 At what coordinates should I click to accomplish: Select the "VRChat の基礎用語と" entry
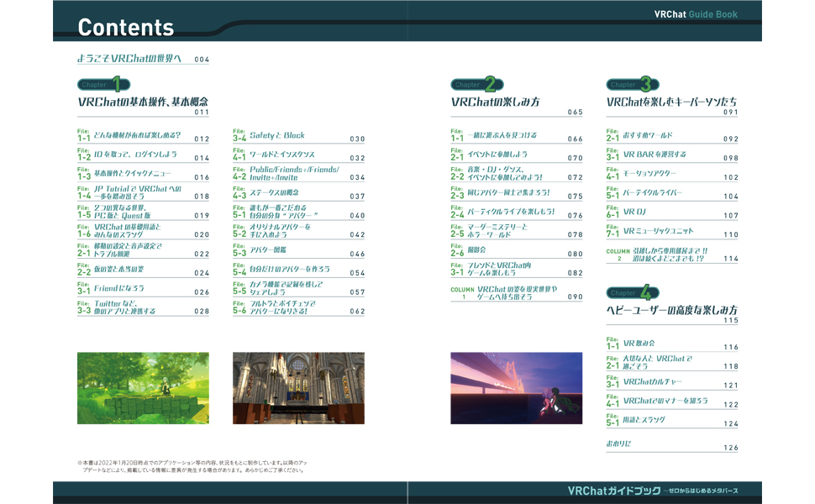[x=128, y=227]
